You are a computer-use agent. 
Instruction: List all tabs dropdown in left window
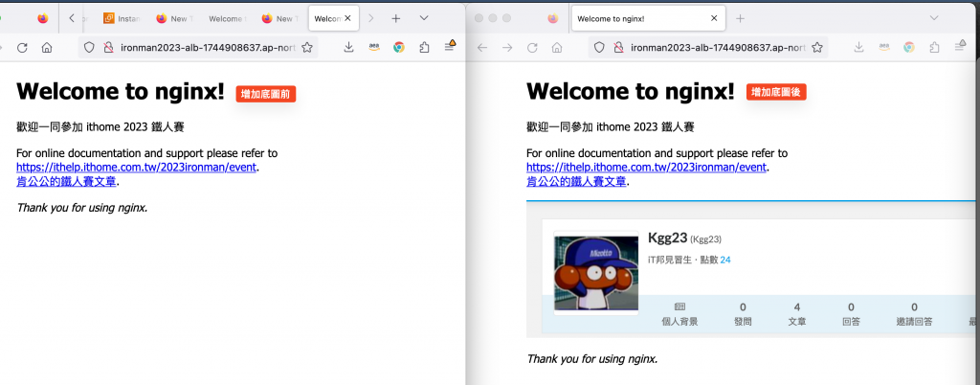tap(424, 18)
